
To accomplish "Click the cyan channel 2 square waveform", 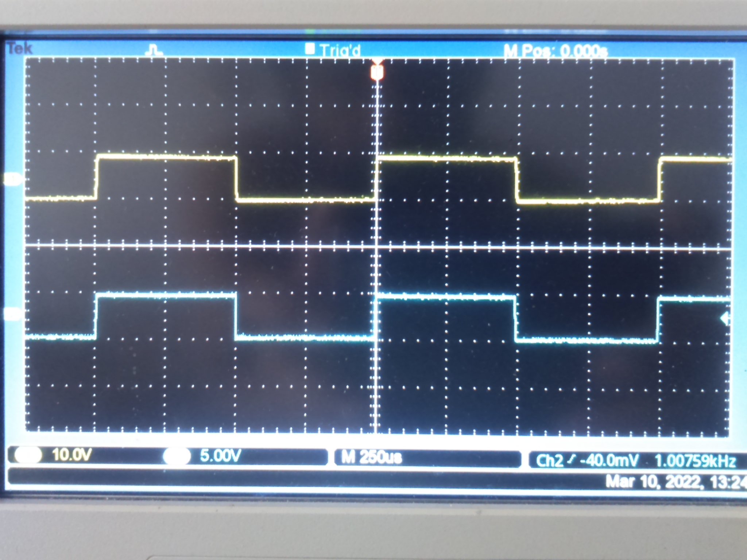I will coord(378,317).
